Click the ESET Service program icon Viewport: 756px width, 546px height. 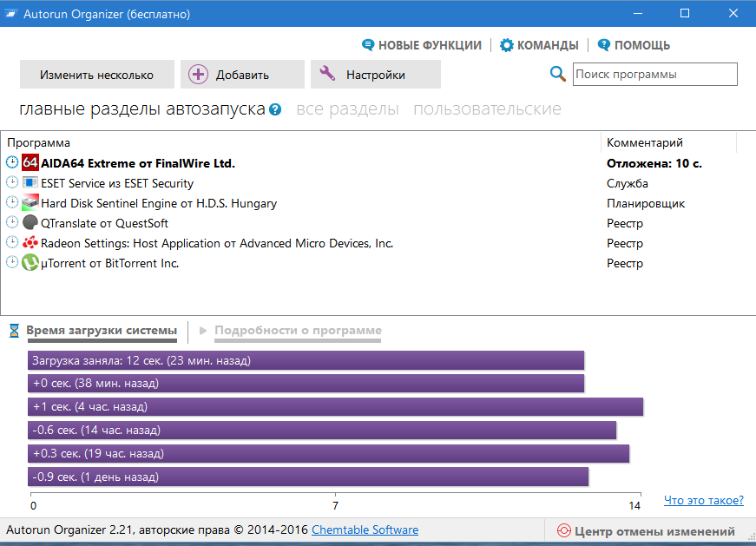coord(30,183)
